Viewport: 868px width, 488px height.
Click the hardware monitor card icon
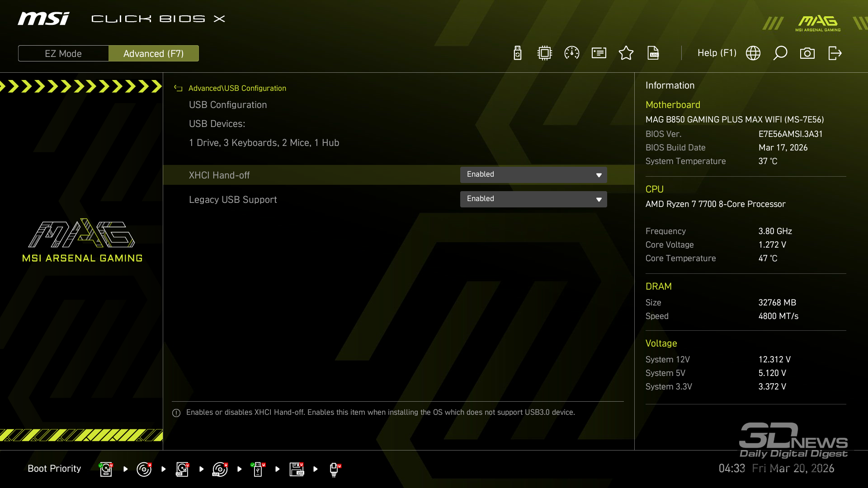tap(599, 53)
